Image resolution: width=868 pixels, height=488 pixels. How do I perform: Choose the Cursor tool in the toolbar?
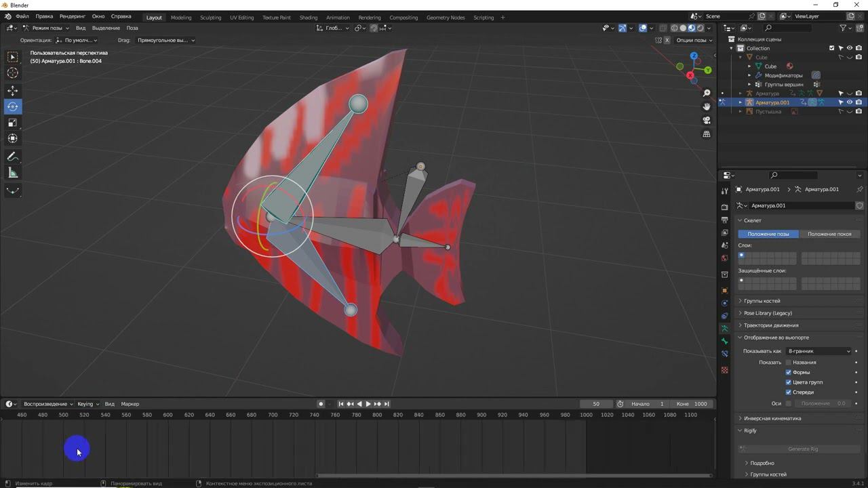pyautogui.click(x=13, y=73)
